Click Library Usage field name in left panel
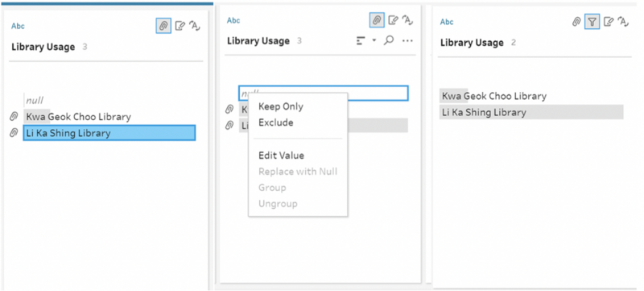Image resolution: width=644 pixels, height=291 pixels. pyautogui.click(x=43, y=47)
